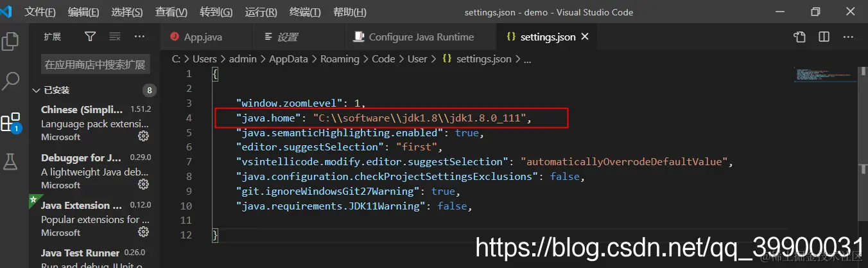This screenshot has width=868, height=268.
Task: Click the clear extensions search results icon
Action: (115, 37)
